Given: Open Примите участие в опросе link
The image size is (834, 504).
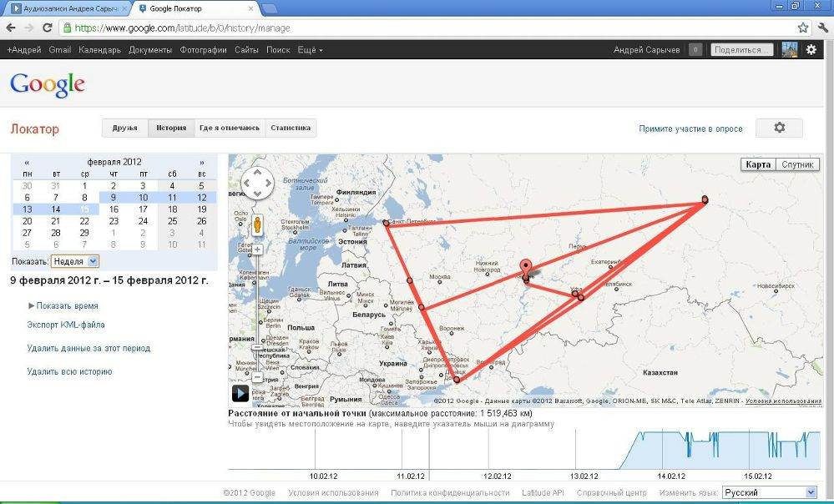Looking at the screenshot, I should pos(690,129).
